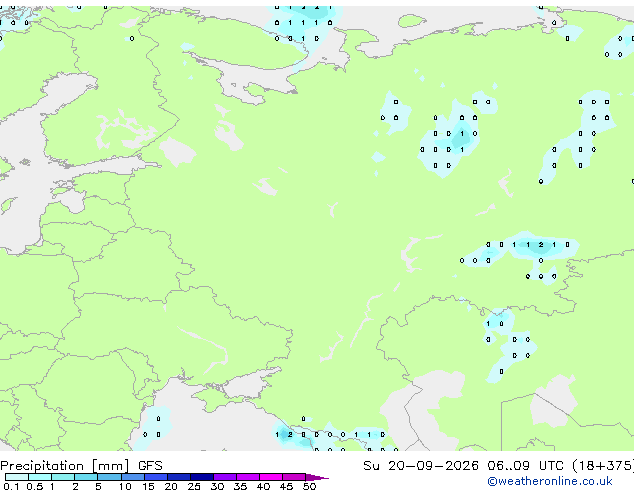Click the 50 label on precipitation scale
The height and width of the screenshot is (490, 634).
pos(309,486)
